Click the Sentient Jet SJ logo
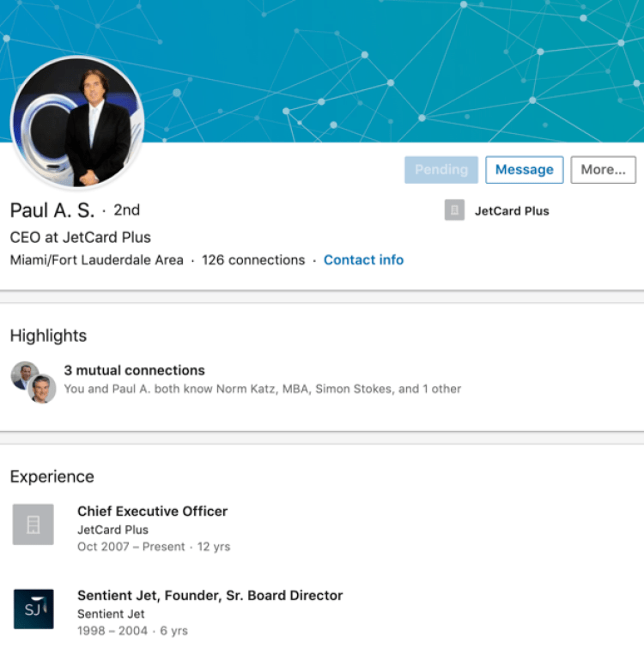This screenshot has height=649, width=644. point(33,609)
